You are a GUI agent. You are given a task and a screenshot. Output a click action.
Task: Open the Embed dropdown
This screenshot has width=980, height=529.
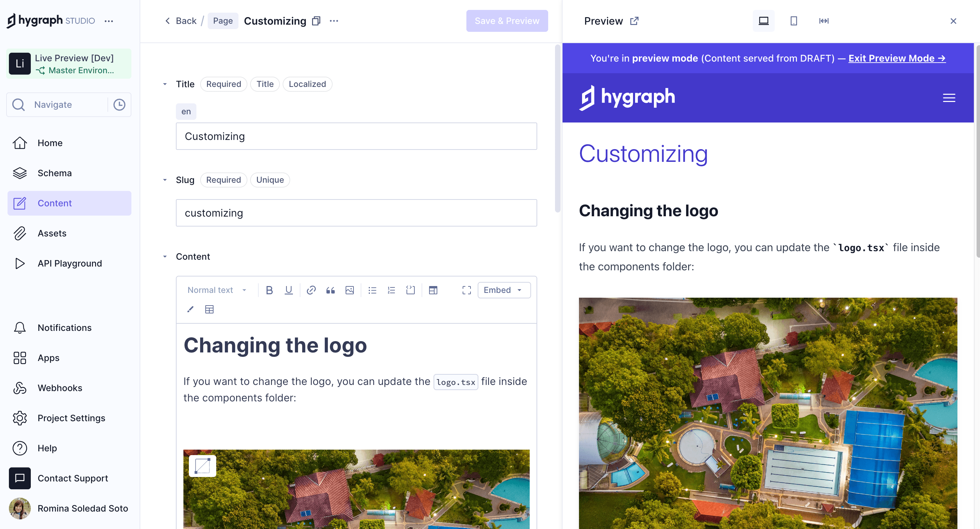pos(504,290)
